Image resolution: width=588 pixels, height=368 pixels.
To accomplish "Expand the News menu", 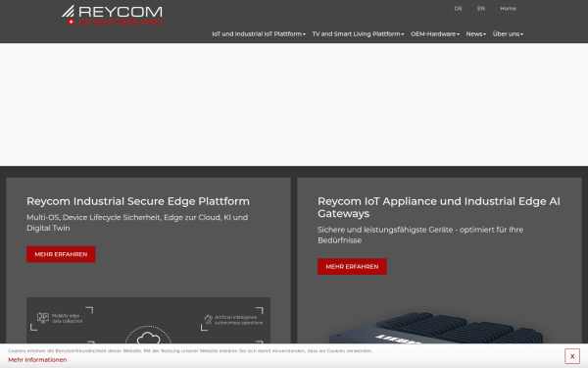I will [476, 33].
